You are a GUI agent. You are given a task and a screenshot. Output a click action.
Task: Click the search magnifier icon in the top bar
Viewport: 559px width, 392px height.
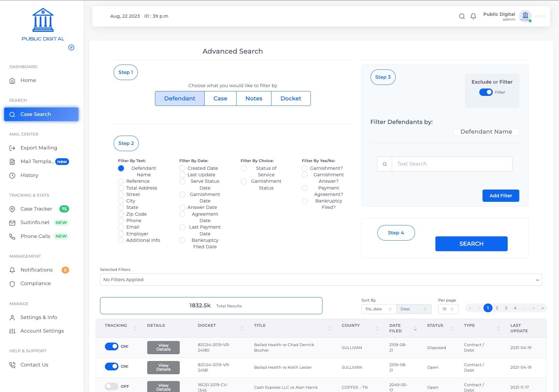coord(462,16)
